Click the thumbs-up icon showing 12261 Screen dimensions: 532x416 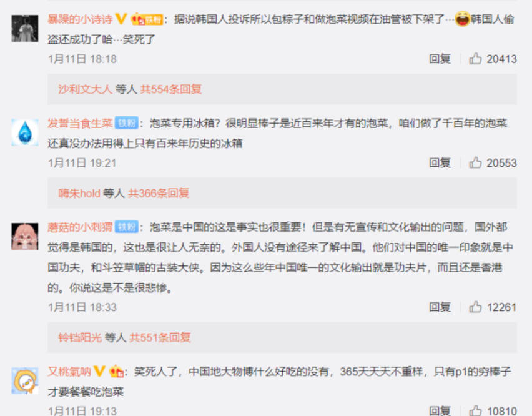tap(475, 307)
